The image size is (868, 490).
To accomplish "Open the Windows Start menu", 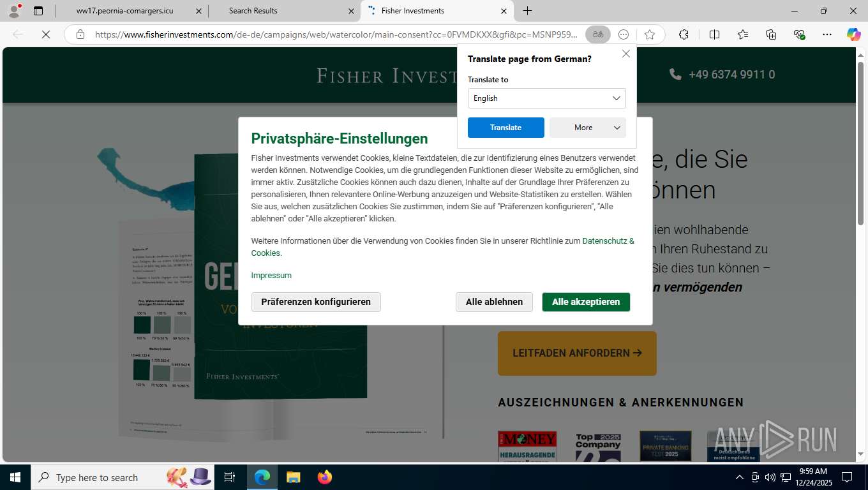I will tap(15, 477).
